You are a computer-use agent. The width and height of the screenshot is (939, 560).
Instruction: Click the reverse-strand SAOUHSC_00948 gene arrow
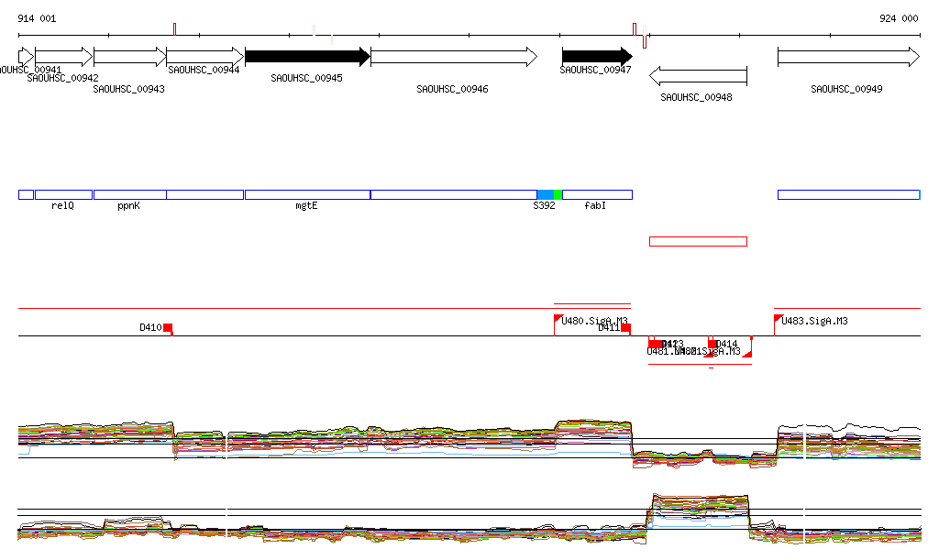tap(697, 75)
